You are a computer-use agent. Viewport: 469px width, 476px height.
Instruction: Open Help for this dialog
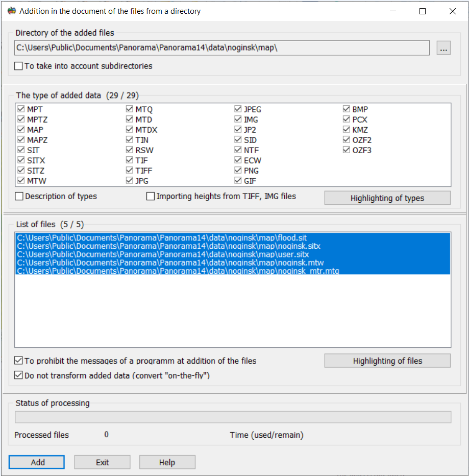[x=167, y=462]
